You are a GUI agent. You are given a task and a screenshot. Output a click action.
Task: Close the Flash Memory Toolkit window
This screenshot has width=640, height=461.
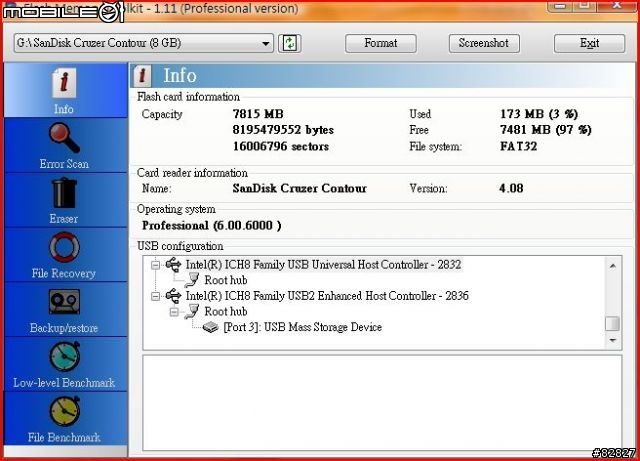pos(617,5)
